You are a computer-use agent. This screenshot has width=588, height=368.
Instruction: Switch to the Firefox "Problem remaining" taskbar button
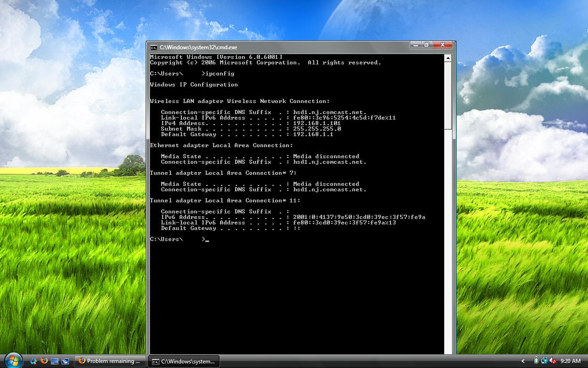pos(110,361)
